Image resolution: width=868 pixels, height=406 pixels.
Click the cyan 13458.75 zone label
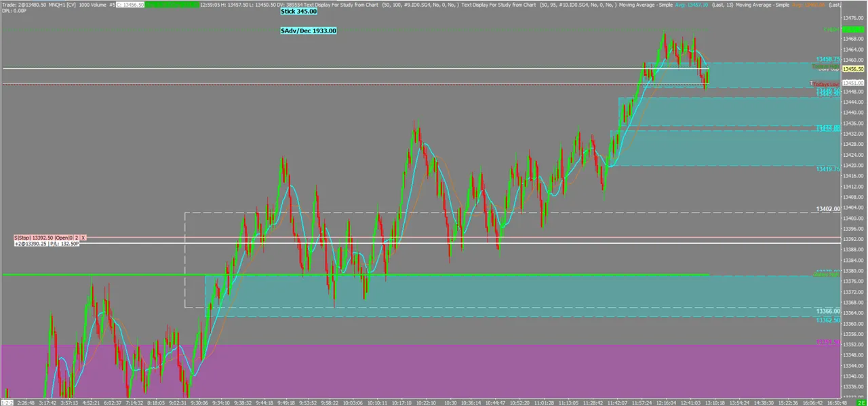[828, 60]
